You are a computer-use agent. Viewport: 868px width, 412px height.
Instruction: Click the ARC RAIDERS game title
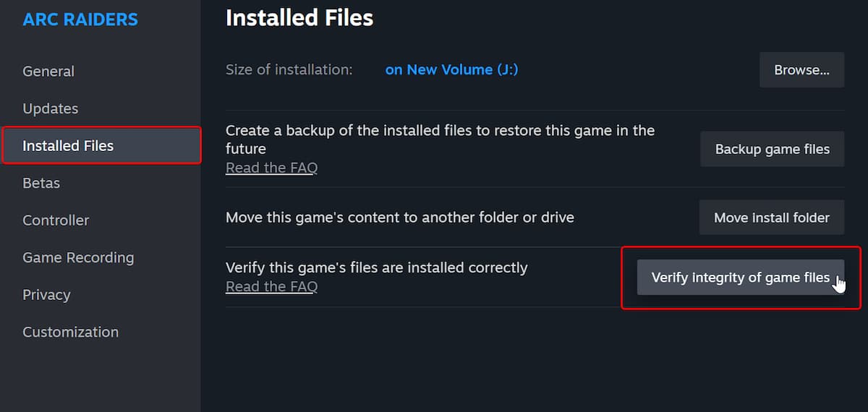(80, 20)
